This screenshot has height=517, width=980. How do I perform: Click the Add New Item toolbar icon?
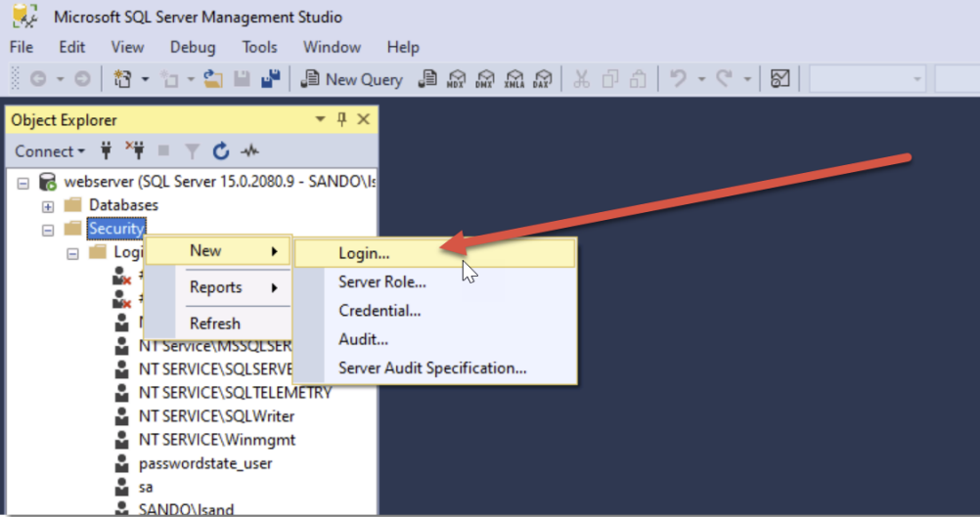(x=169, y=78)
